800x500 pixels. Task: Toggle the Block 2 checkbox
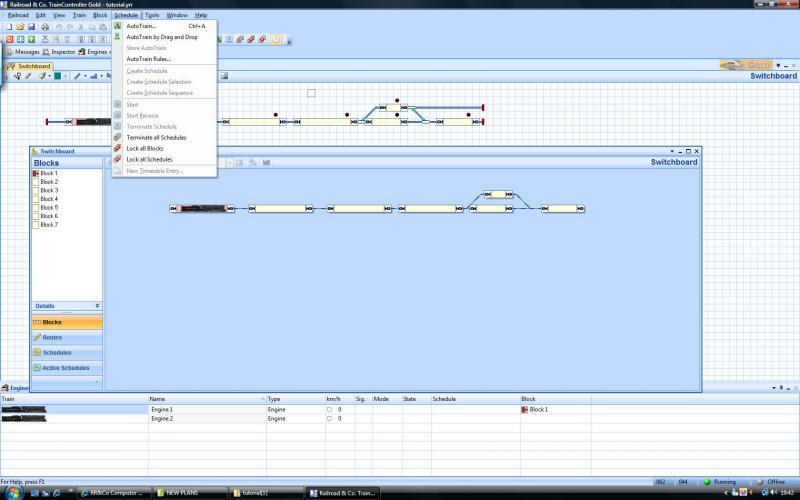click(36, 182)
